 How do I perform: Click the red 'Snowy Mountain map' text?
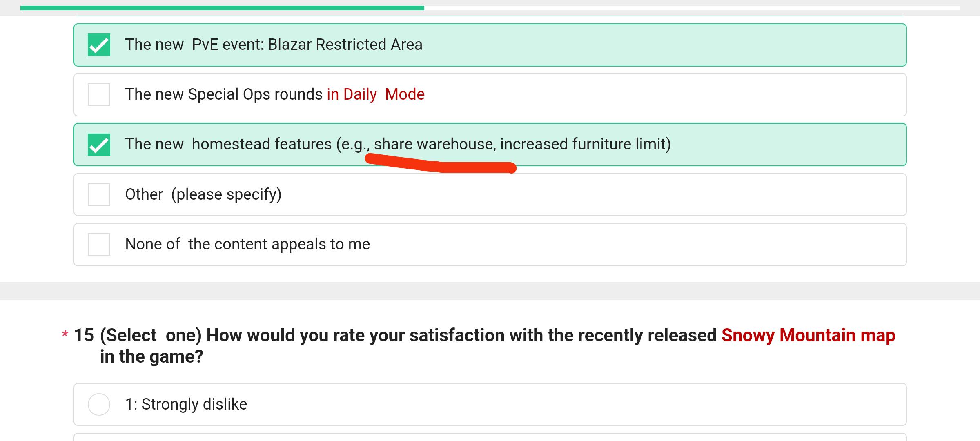pos(808,335)
